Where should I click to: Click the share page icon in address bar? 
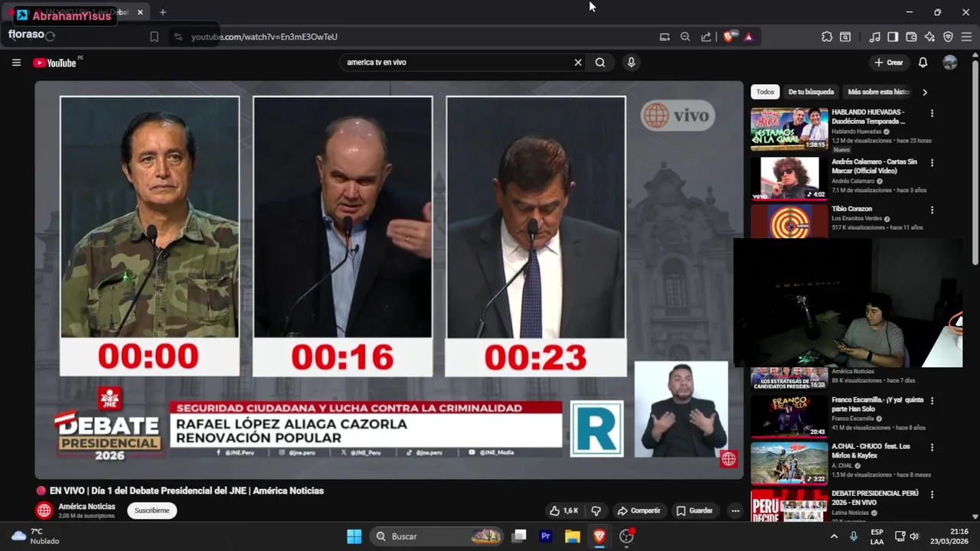coord(706,37)
